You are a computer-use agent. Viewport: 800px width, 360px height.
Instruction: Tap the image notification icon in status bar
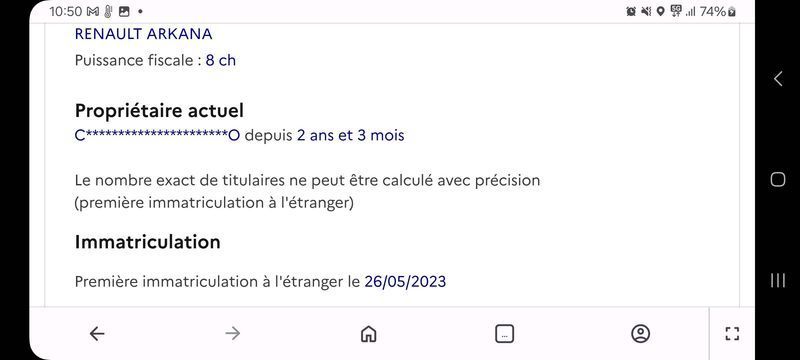click(124, 11)
